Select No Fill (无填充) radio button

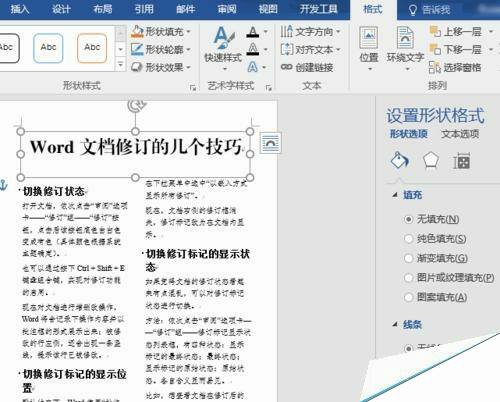pyautogui.click(x=408, y=219)
